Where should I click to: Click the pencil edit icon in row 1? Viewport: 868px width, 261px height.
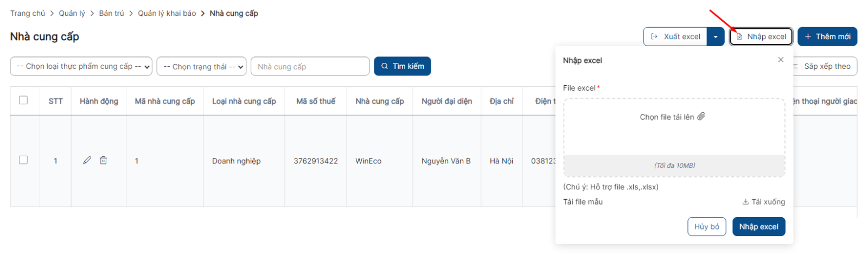(x=87, y=160)
